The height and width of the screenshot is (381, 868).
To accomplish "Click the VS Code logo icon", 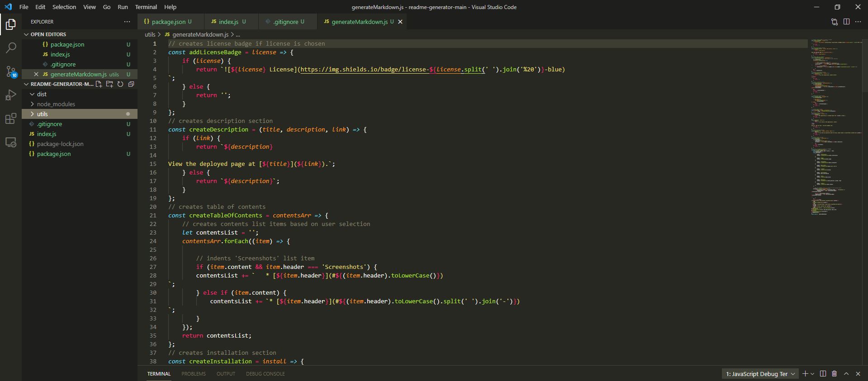I will tap(8, 7).
